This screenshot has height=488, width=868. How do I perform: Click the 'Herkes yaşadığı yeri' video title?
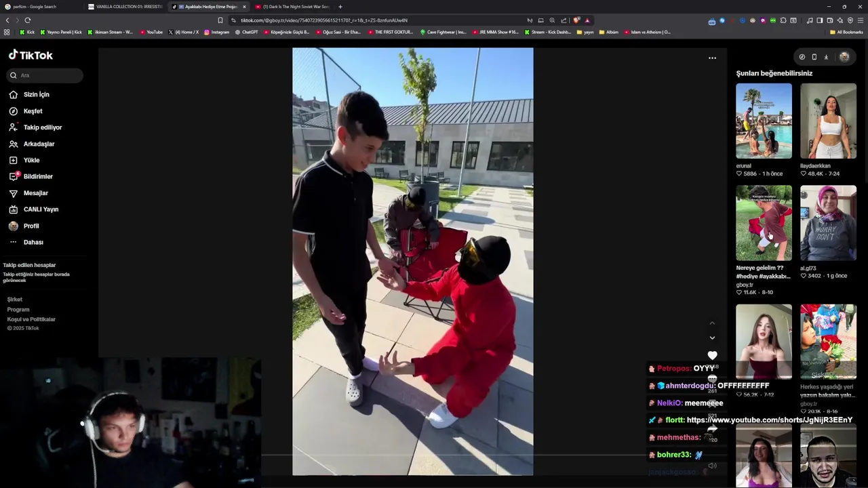coord(827,390)
